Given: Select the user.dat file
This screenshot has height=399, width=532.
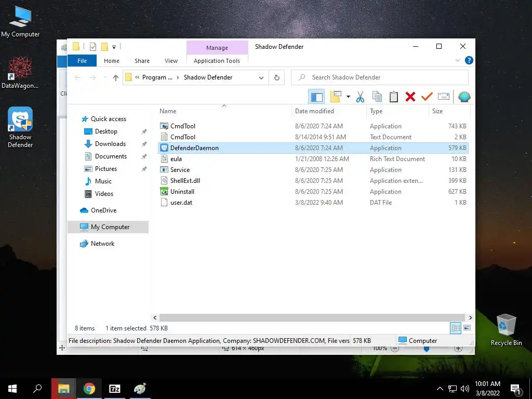Looking at the screenshot, I should (x=313, y=203).
